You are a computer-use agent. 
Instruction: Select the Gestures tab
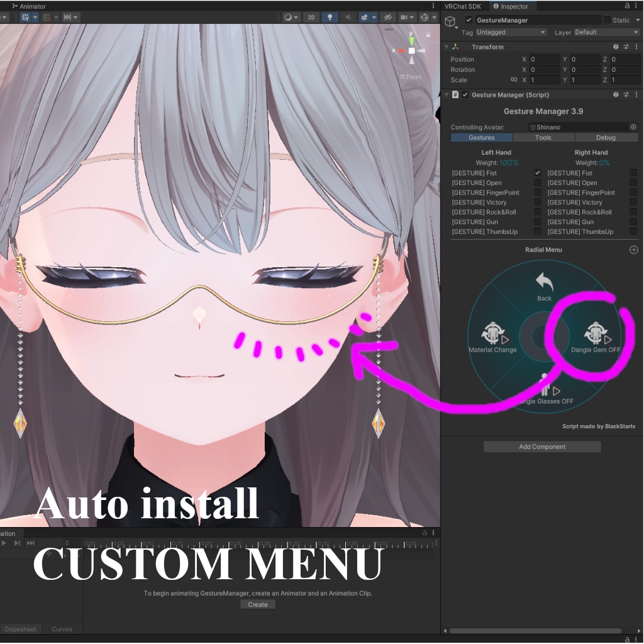coord(481,138)
